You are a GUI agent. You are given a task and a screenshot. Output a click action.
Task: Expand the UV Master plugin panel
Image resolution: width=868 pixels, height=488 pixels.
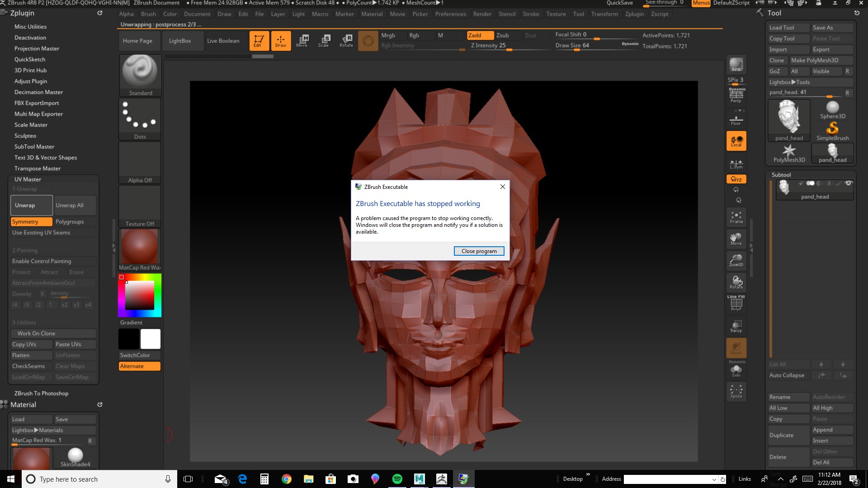tap(28, 179)
